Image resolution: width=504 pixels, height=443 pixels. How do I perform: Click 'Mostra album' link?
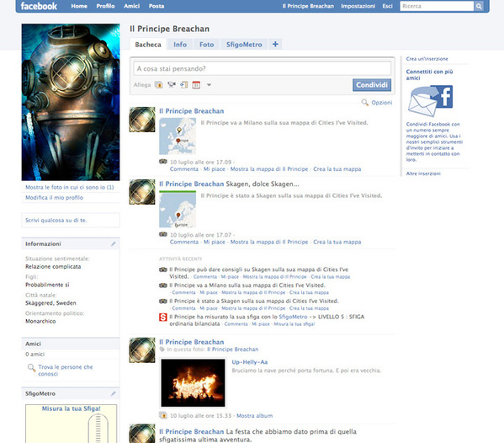(255, 416)
